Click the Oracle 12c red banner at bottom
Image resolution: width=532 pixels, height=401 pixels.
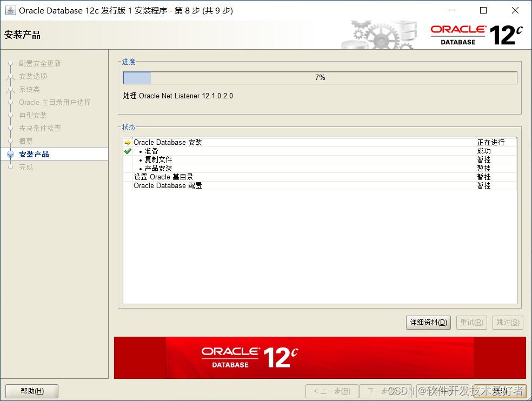[320, 358]
